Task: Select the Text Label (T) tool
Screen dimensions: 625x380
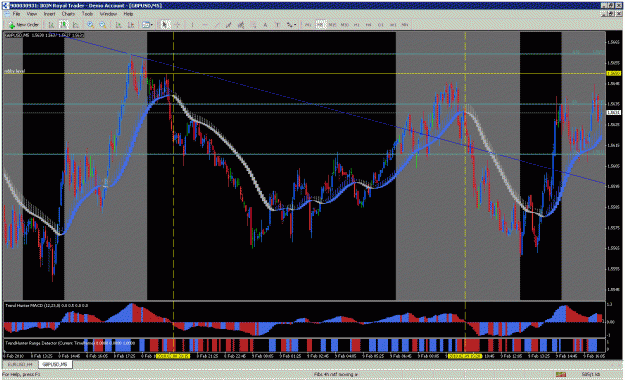Action: 277,25
